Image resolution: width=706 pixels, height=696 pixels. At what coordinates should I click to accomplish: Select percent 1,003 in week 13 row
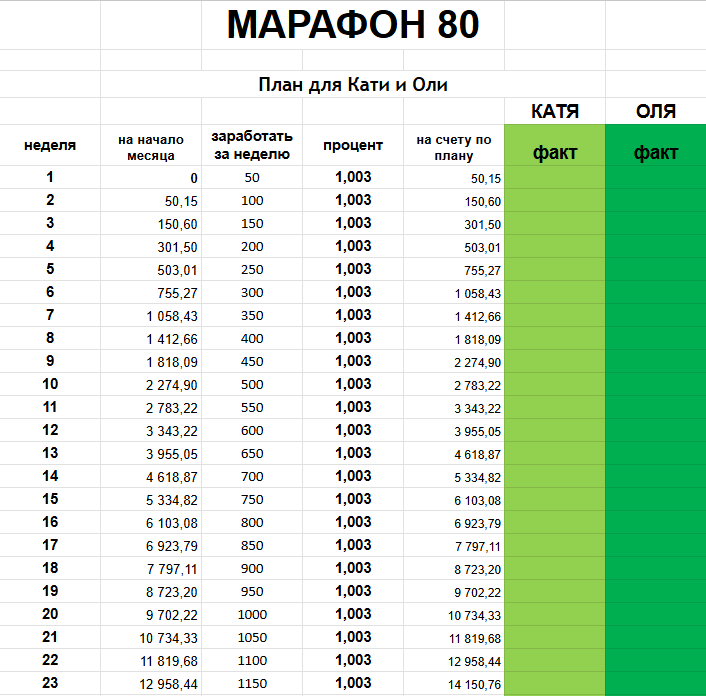tap(353, 453)
